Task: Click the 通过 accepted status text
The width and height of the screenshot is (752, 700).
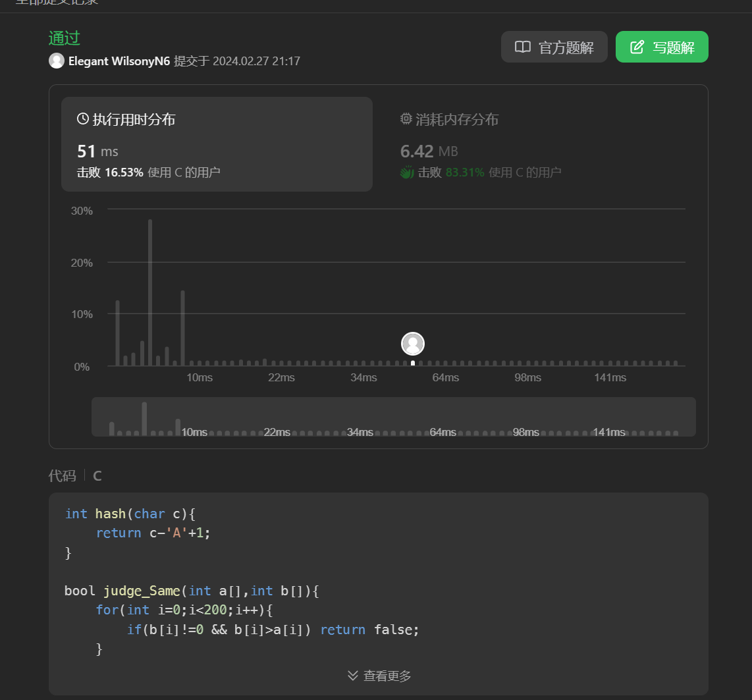Action: pyautogui.click(x=65, y=38)
